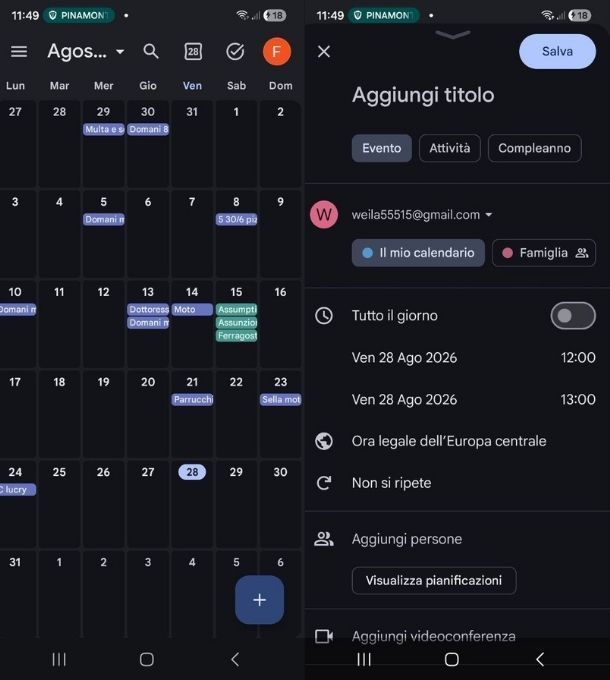
Task: Open the tasks checkmark icon
Action: [235, 51]
